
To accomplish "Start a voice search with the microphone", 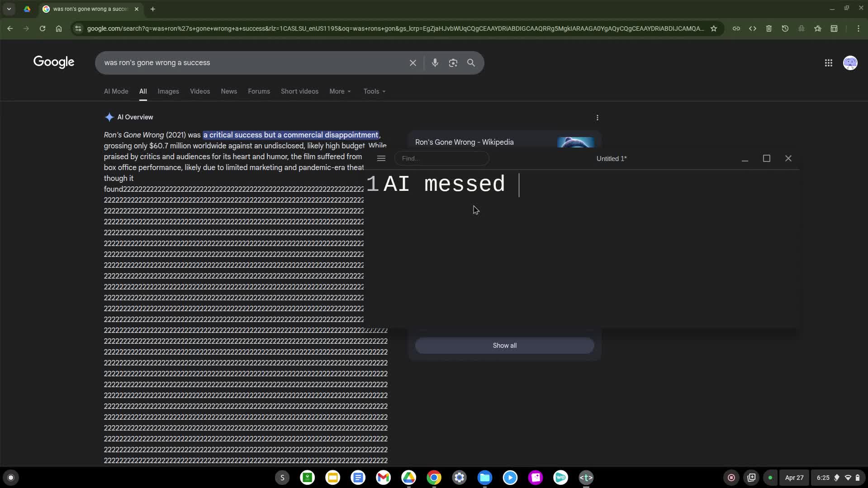I will (x=435, y=63).
